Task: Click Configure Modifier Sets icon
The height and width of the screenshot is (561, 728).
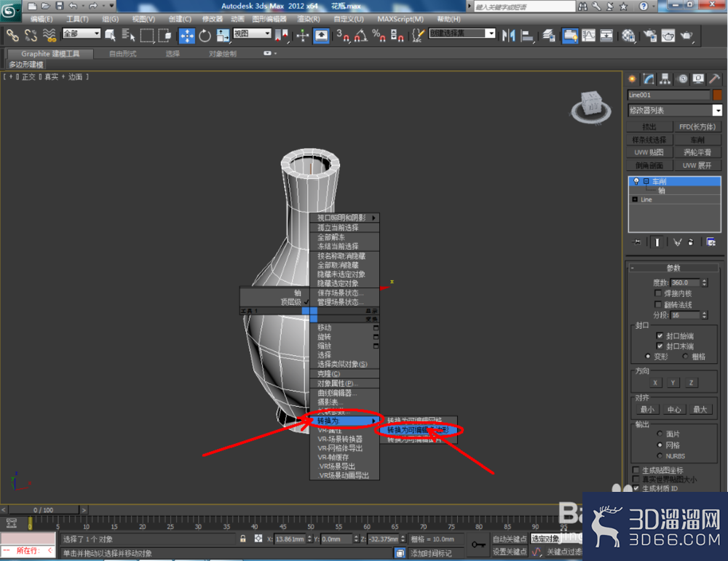Action: (711, 242)
